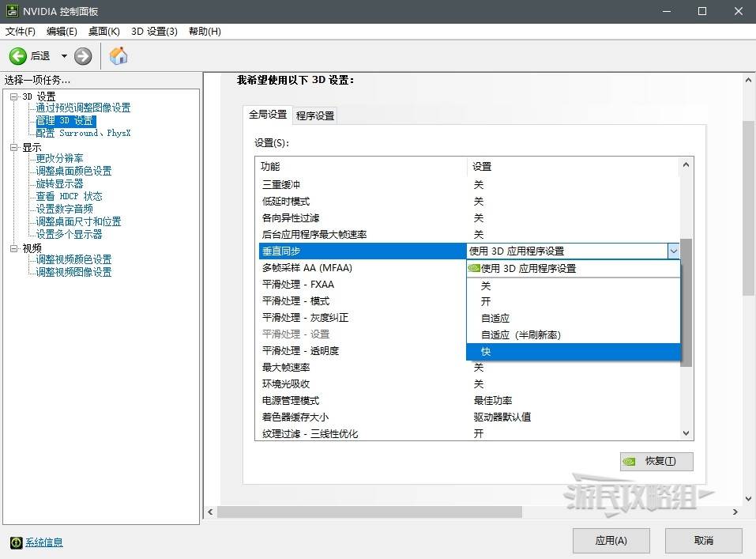
Task: Collapse the 3D 设置 tree node
Action: coord(13,96)
